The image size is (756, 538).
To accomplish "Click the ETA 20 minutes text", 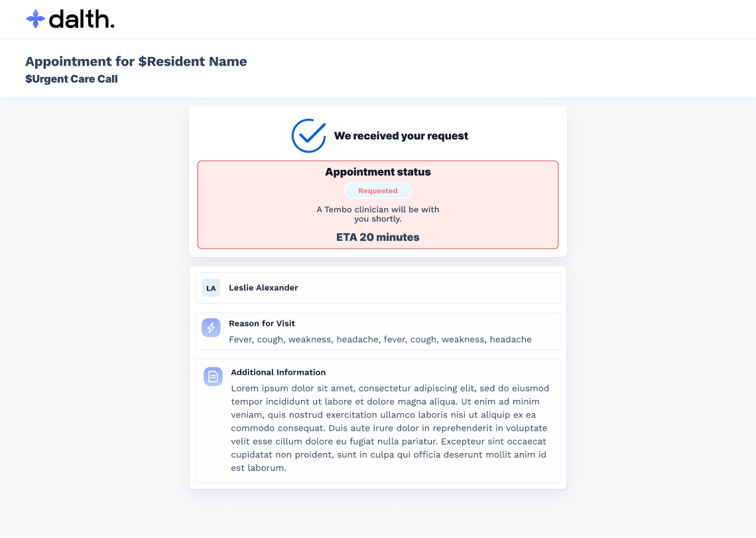I will (378, 237).
